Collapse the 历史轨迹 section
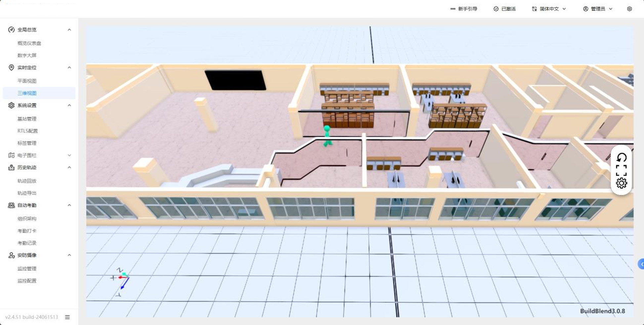The width and height of the screenshot is (644, 325). [69, 167]
